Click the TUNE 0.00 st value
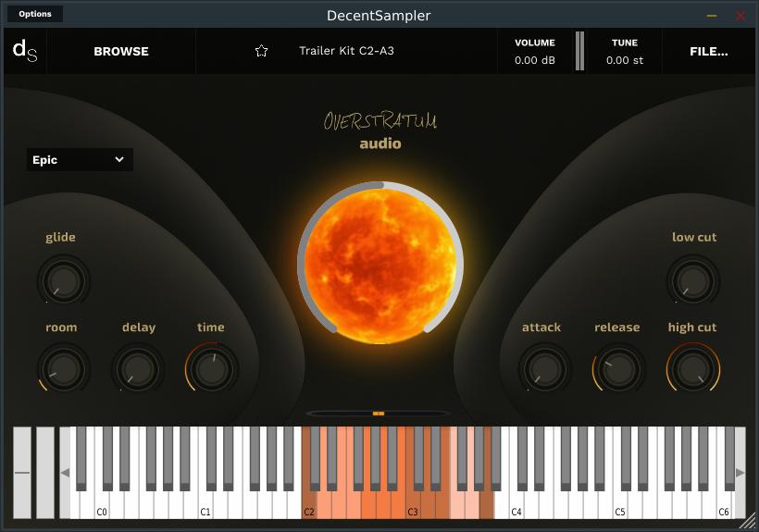Viewport: 759px width, 532px height. 625,60
